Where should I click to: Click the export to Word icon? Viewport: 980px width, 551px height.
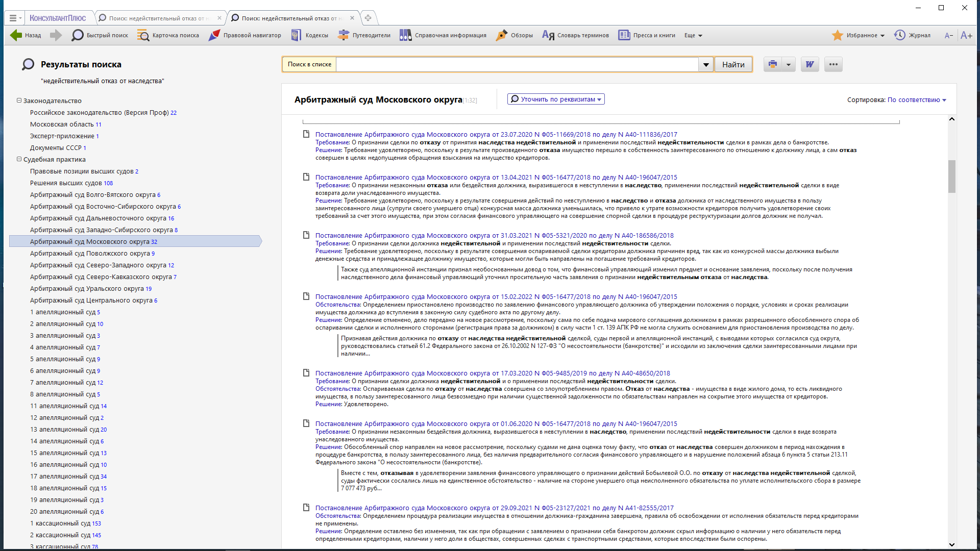pos(810,64)
